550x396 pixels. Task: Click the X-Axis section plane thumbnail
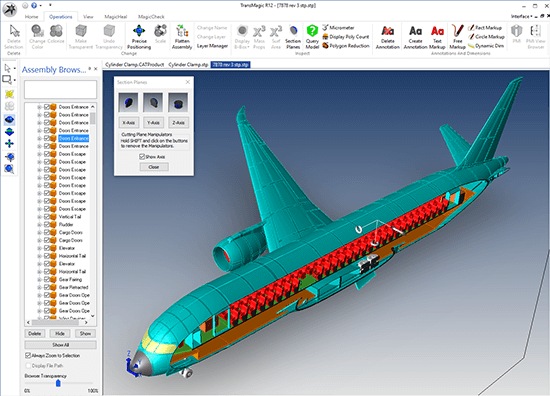click(128, 102)
